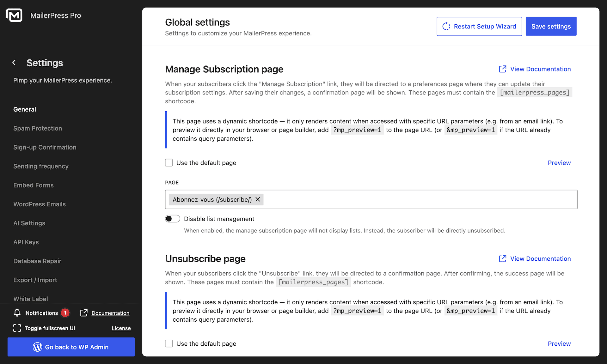Click Go back to WP Admin

tap(71, 347)
